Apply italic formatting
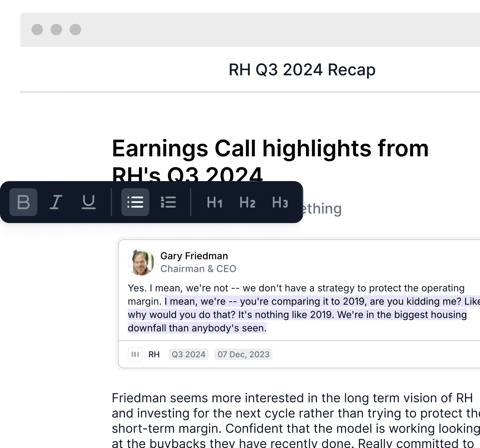This screenshot has height=448, width=480. (x=56, y=202)
